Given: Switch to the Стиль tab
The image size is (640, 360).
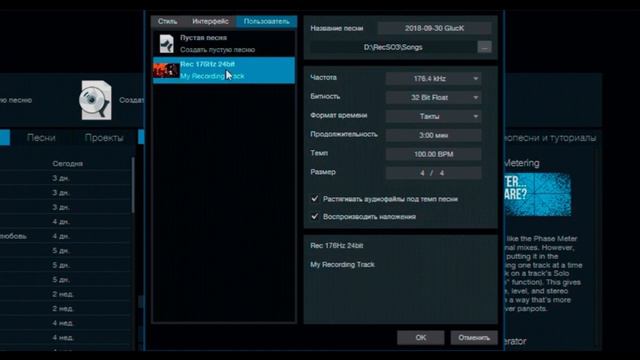Looking at the screenshot, I should [167, 22].
